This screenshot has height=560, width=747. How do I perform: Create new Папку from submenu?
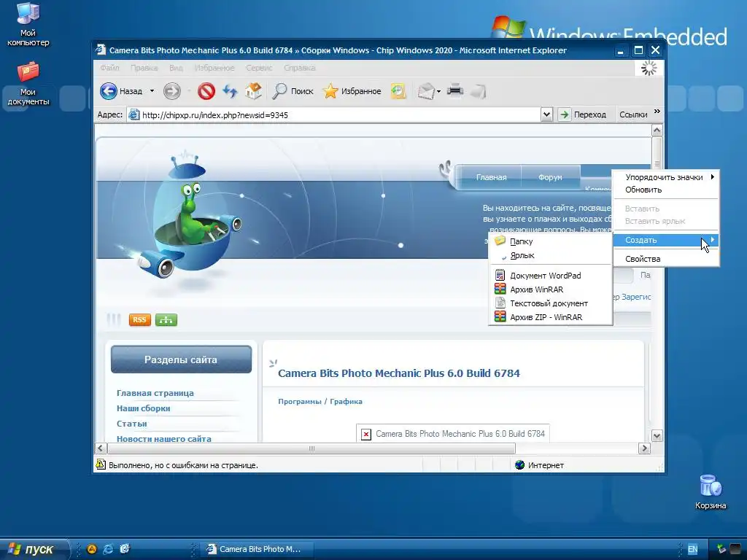pos(551,241)
